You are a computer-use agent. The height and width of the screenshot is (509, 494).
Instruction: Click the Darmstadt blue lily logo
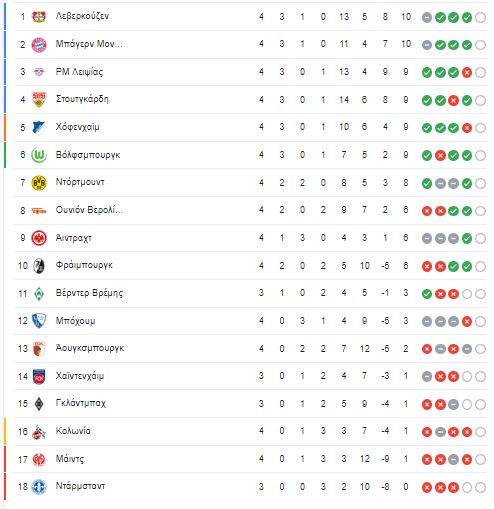point(39,487)
